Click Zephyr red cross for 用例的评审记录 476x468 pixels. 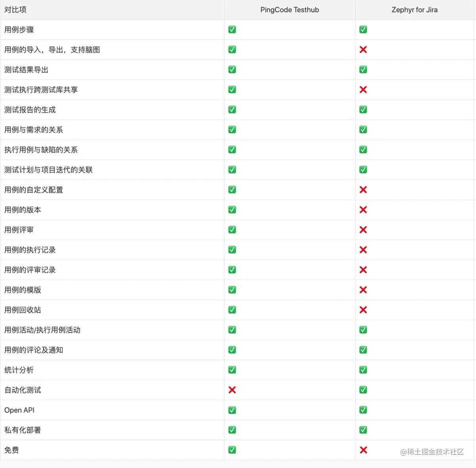363,270
